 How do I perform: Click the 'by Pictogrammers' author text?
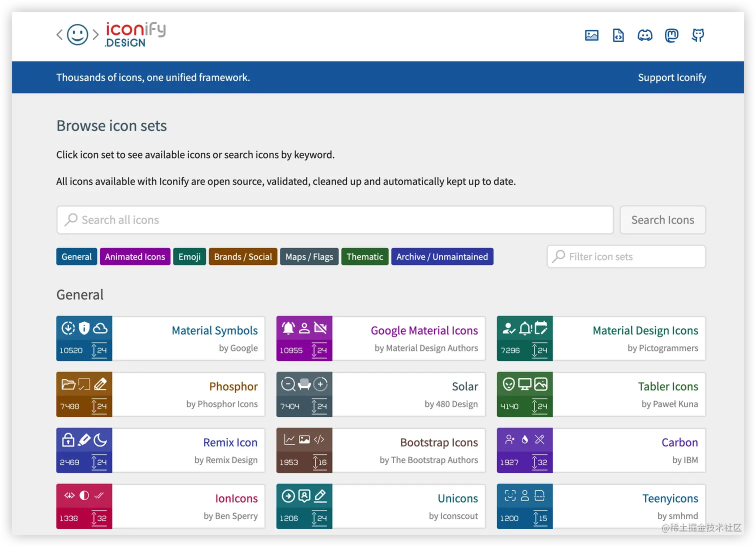662,348
